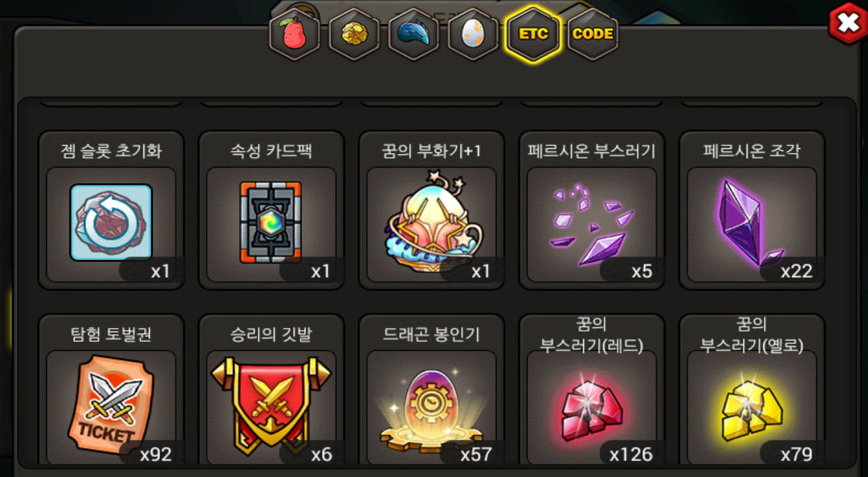This screenshot has height=477, width=868.
Task: Open the CODE tab
Action: (593, 34)
